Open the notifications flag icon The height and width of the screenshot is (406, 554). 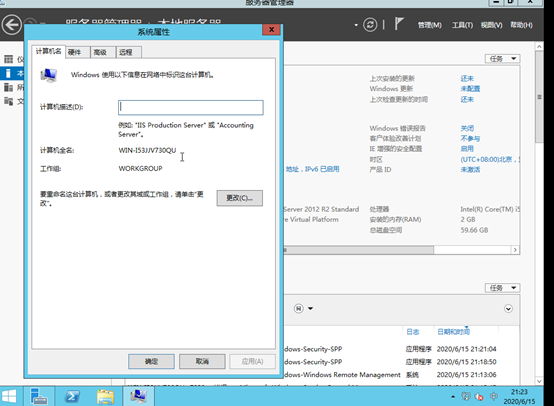399,24
